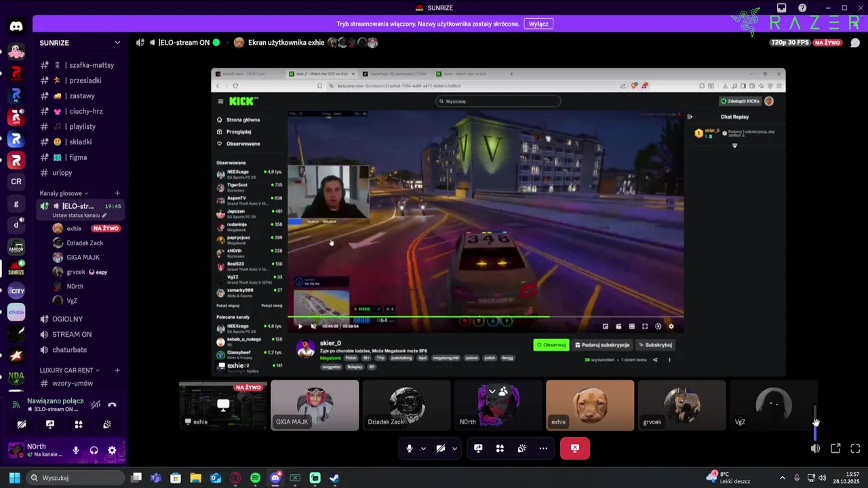Open Opera browser from the taskbar
Screen dimensions: 868x488
[x=235, y=478]
